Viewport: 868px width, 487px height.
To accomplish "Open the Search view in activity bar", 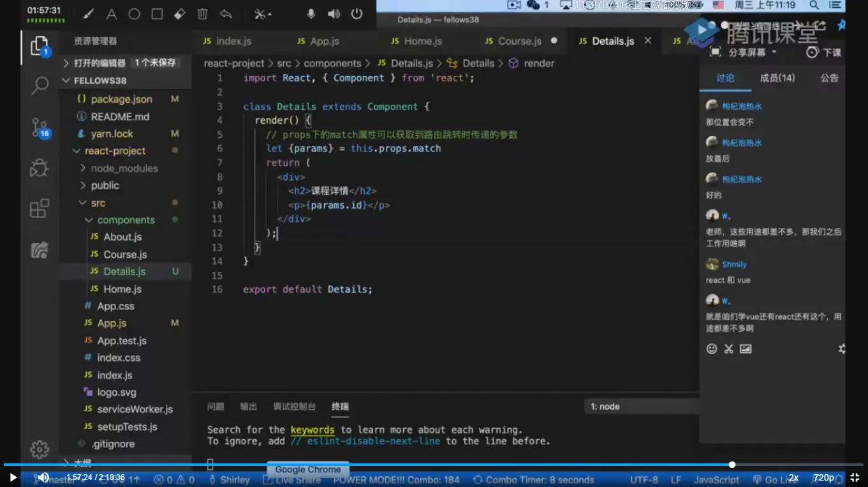I will 40,86.
